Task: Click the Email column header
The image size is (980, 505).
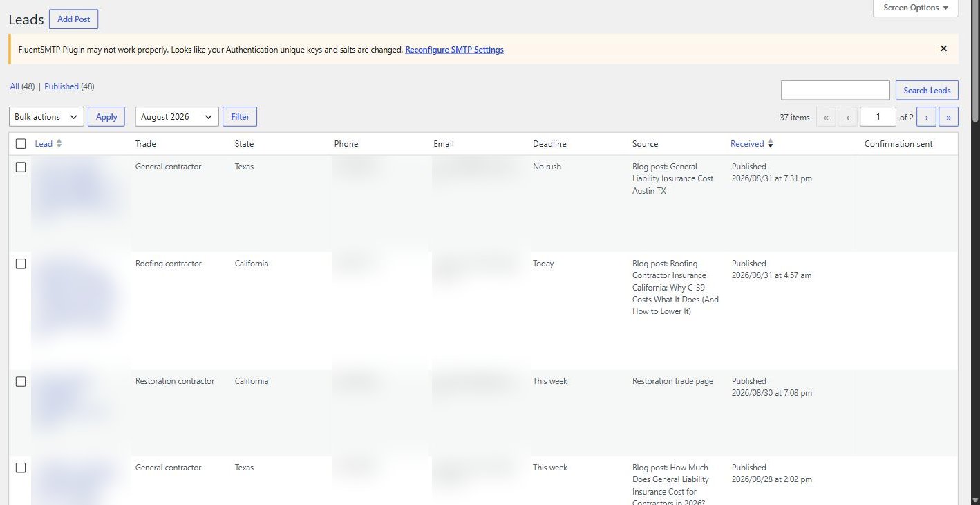Action: tap(444, 144)
